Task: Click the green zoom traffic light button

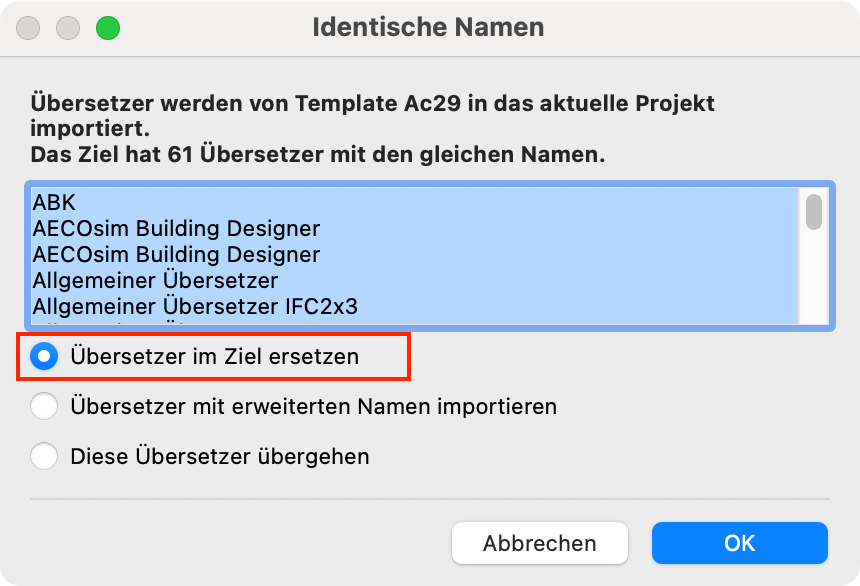Action: (x=108, y=28)
